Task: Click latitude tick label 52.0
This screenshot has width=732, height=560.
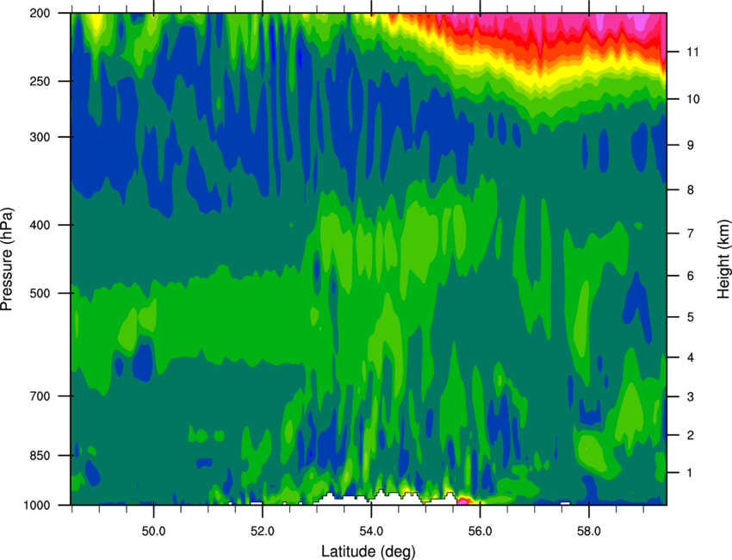Action: [x=263, y=532]
